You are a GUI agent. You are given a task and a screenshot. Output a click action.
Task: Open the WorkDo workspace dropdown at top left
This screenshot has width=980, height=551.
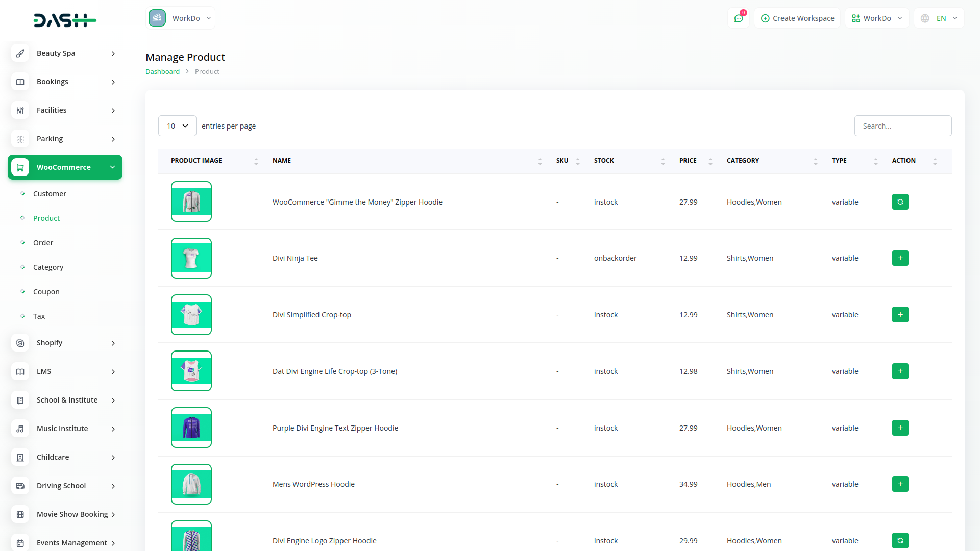(181, 18)
